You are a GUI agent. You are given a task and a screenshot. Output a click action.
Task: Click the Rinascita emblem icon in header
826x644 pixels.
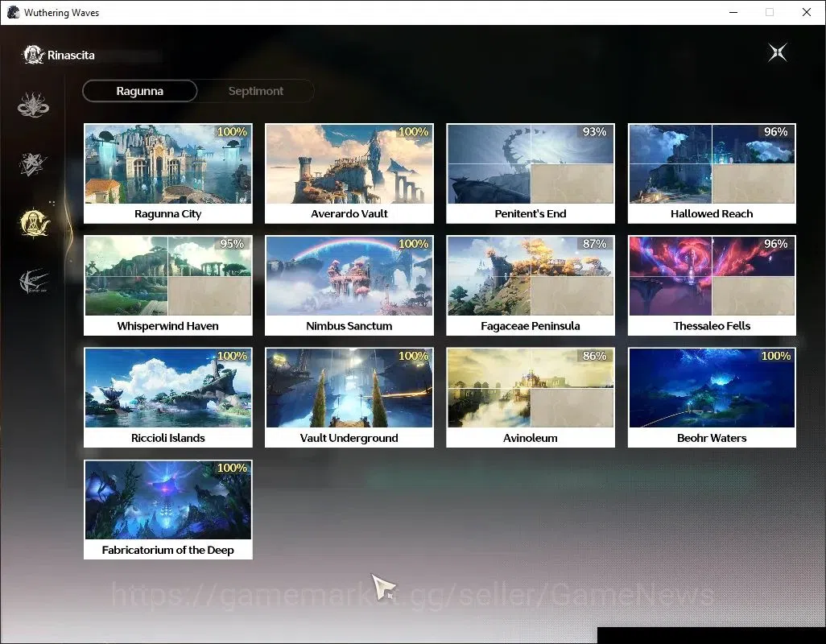point(33,55)
